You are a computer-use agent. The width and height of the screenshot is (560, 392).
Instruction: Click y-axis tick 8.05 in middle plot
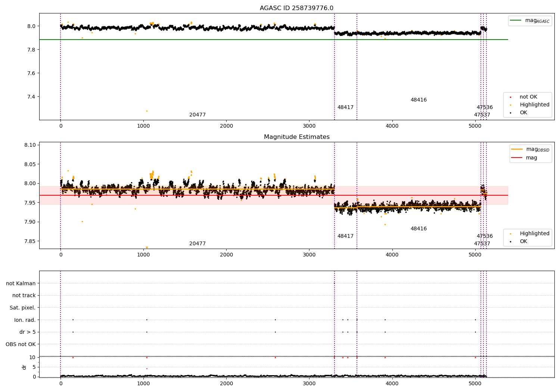(x=29, y=164)
